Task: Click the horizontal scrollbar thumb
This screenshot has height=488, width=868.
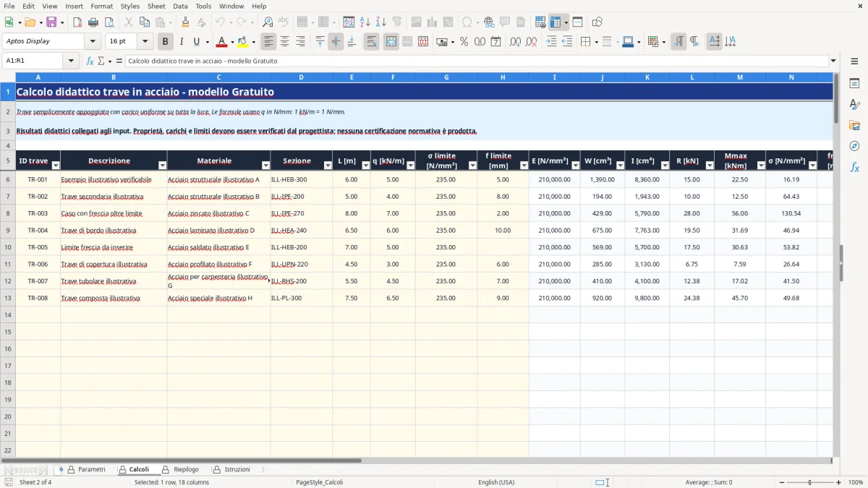Action: (x=181, y=460)
